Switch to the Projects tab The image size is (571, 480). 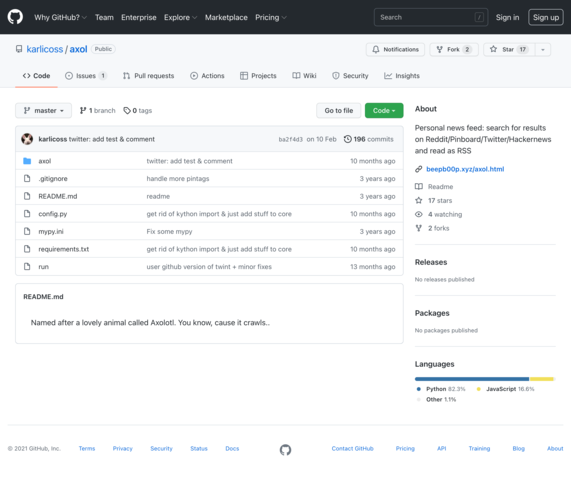point(258,76)
